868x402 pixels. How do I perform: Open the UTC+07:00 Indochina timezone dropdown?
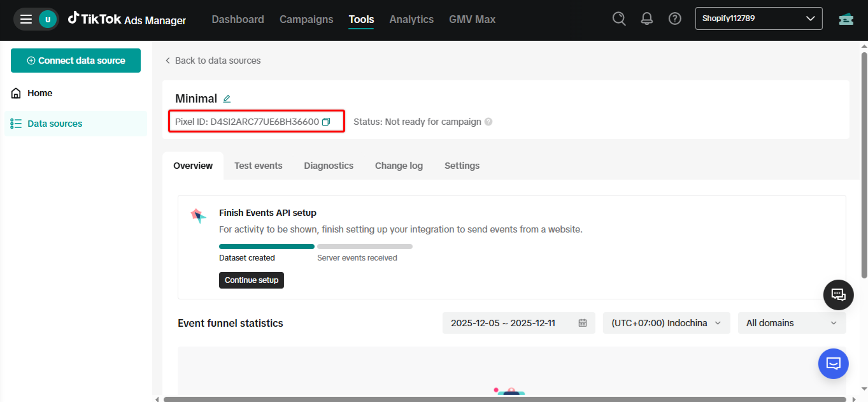pyautogui.click(x=666, y=323)
